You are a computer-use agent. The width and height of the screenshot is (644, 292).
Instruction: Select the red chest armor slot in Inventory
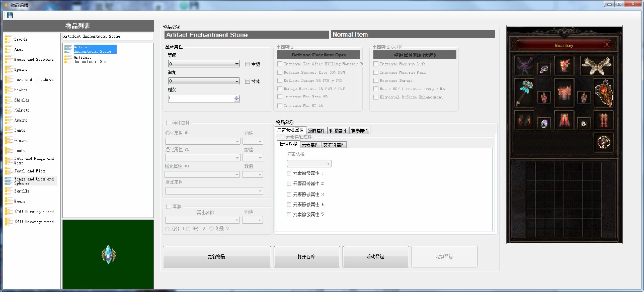coord(564,93)
